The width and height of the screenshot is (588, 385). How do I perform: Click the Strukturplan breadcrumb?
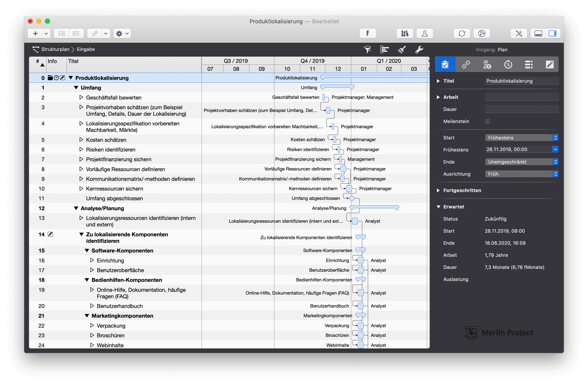point(55,49)
